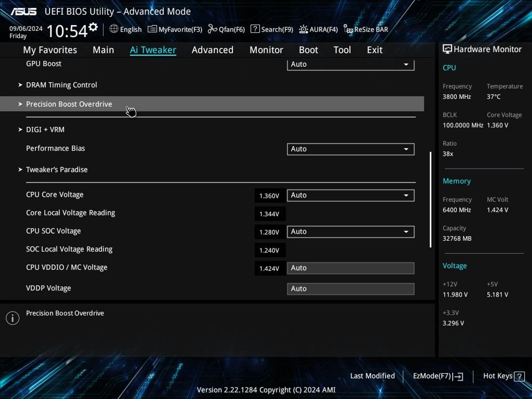Click +5V 5.181 V reading

pyautogui.click(x=498, y=295)
